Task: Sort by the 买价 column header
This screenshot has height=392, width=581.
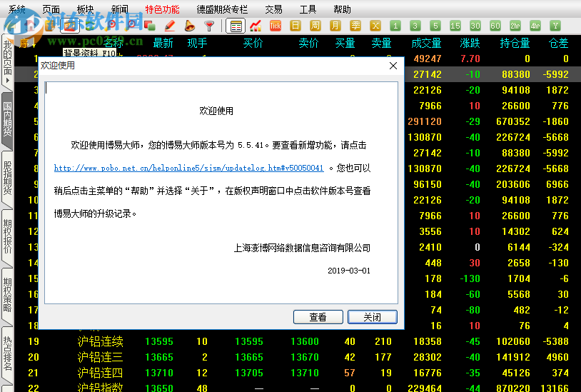Action: click(253, 44)
